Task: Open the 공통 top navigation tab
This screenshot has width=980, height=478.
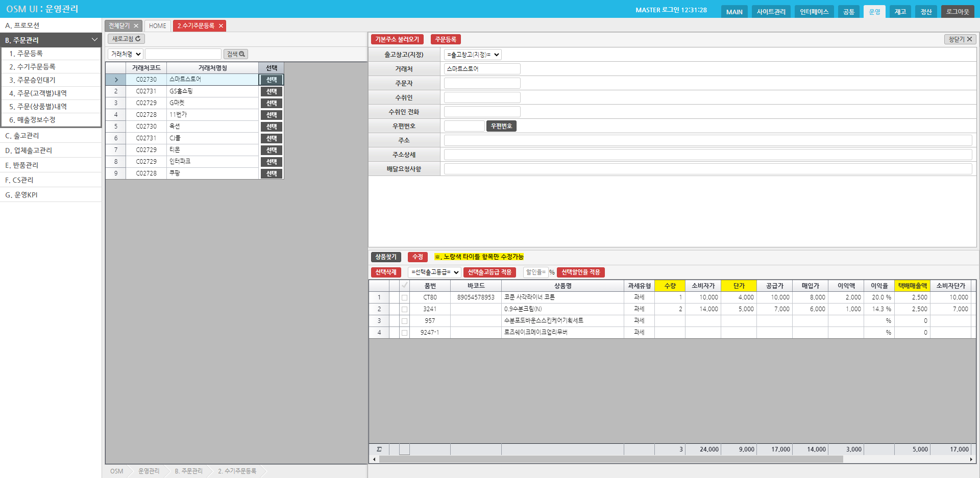Action: pyautogui.click(x=848, y=12)
